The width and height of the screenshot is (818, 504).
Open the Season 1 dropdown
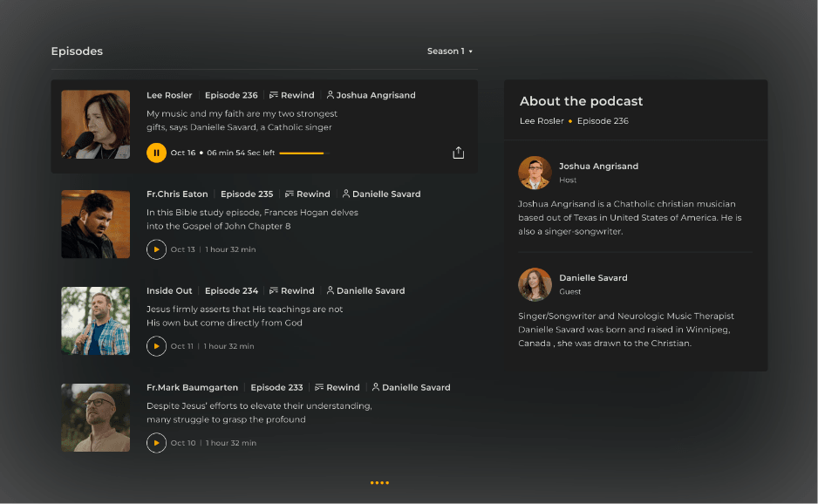pyautogui.click(x=450, y=51)
